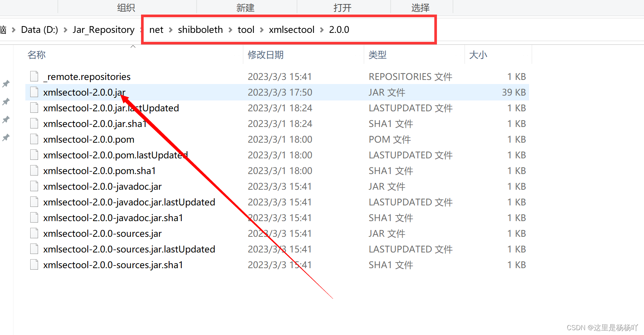Expand the chevron after tool in address bar
This screenshot has width=644, height=335.
click(262, 30)
